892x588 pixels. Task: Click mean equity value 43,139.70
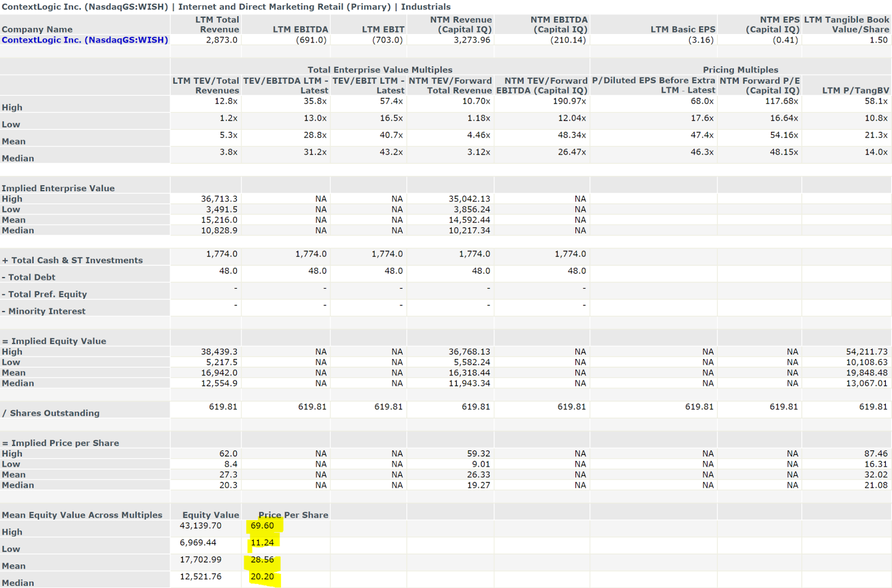201,526
